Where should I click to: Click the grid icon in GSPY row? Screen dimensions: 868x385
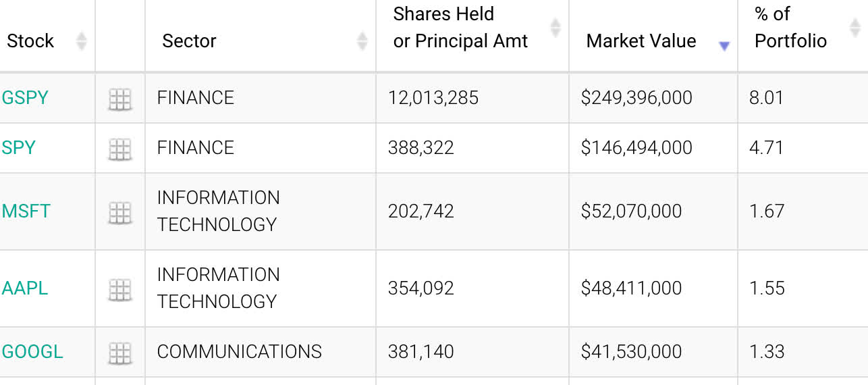tap(119, 99)
